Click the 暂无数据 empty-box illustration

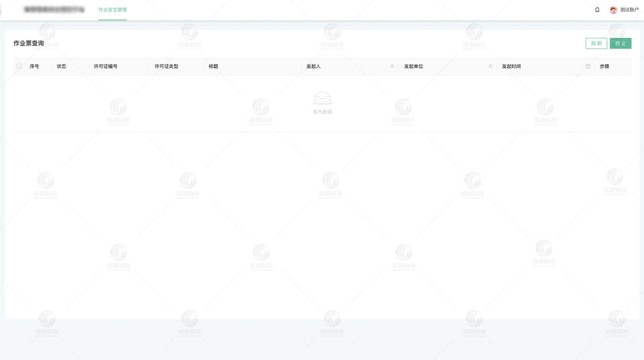pyautogui.click(x=323, y=98)
